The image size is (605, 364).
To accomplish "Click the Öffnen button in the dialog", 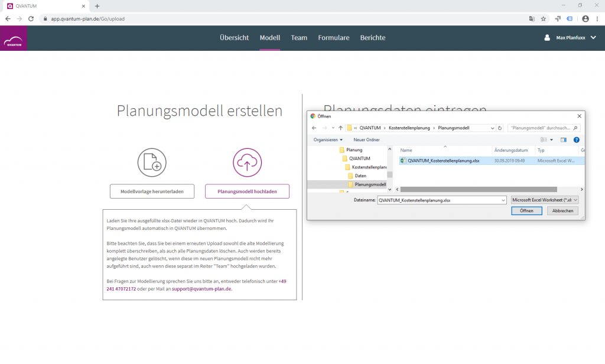I will (526, 211).
